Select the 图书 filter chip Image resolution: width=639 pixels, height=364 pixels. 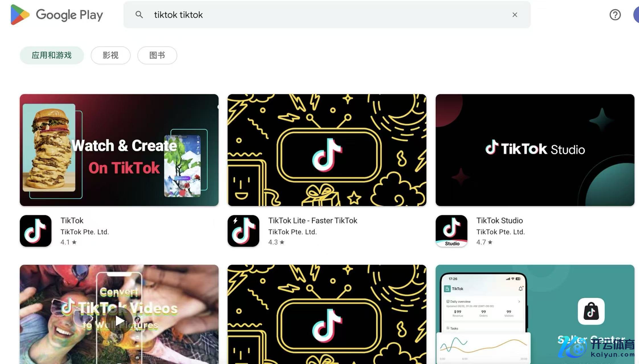pos(157,55)
